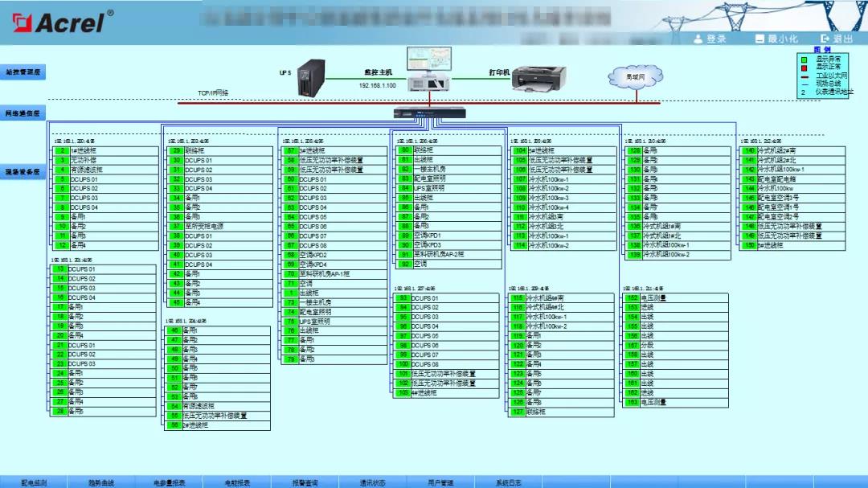Select the 站控管理层 layer label
868x488 pixels.
[23, 72]
